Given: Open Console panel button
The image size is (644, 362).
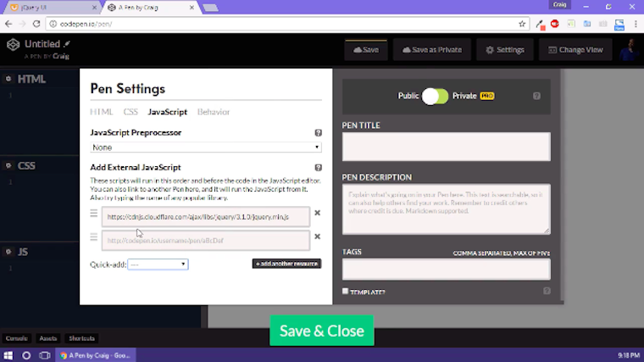Looking at the screenshot, I should pos(16,338).
